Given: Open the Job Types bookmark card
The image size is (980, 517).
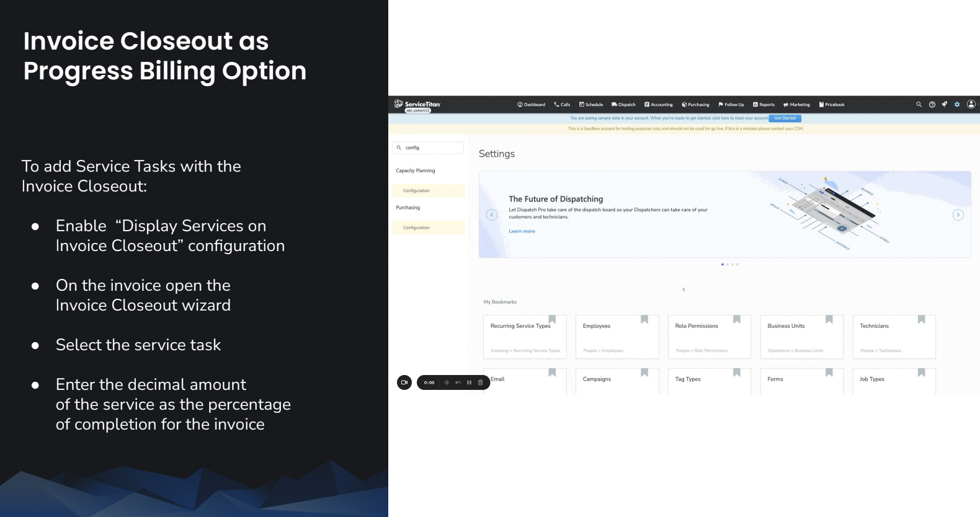Looking at the screenshot, I should click(894, 381).
